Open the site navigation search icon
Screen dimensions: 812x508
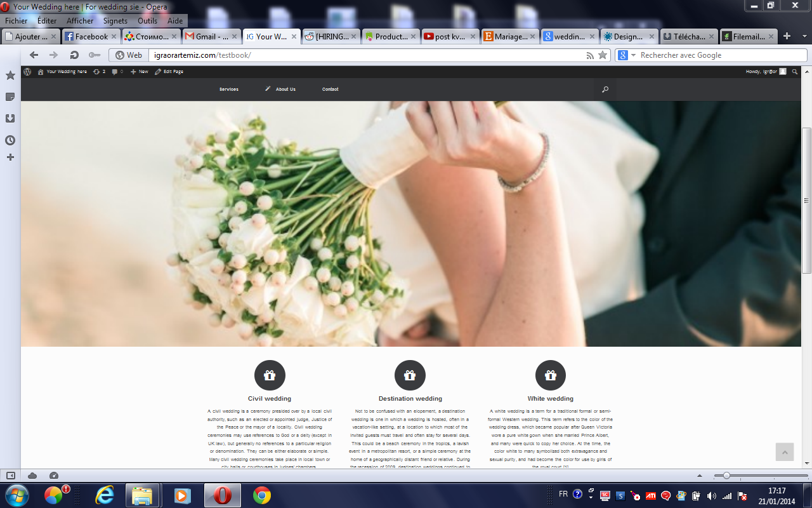605,90
